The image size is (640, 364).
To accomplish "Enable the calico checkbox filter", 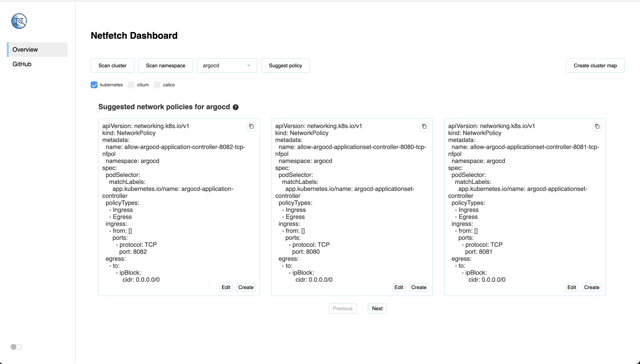I will pyautogui.click(x=156, y=85).
